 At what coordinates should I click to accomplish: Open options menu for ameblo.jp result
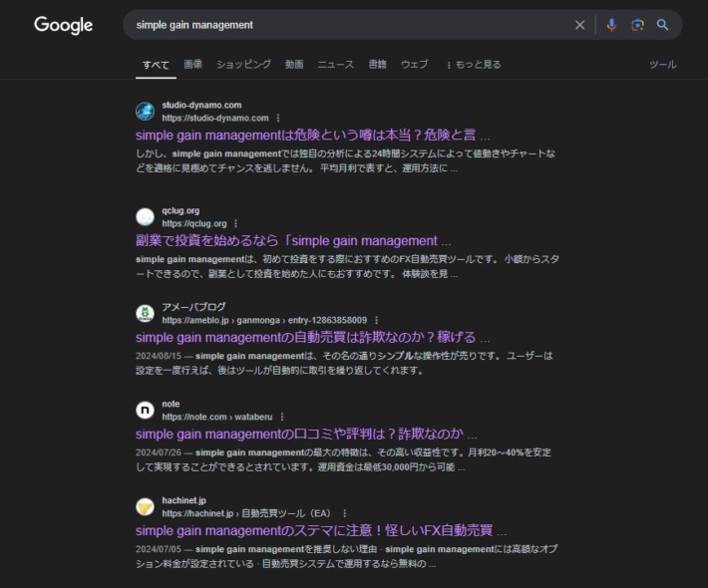(377, 320)
